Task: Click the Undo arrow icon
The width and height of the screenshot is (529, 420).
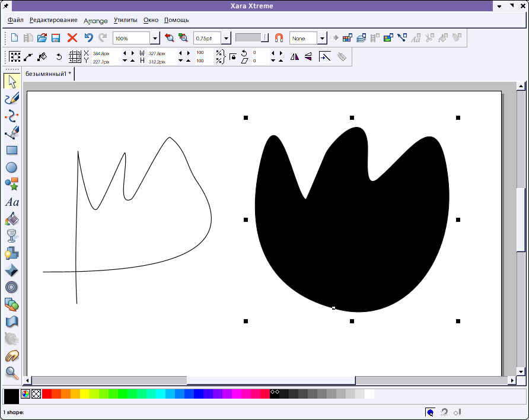Action: tap(88, 38)
